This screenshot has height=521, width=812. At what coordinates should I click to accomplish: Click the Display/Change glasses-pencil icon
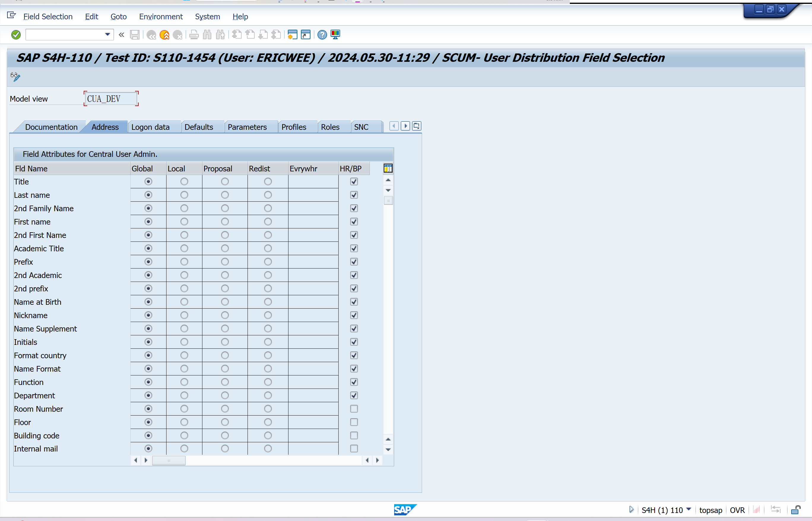15,76
